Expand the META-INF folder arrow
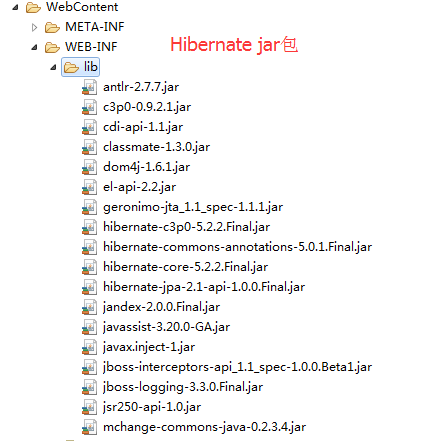This screenshot has width=432, height=441. pyautogui.click(x=34, y=27)
